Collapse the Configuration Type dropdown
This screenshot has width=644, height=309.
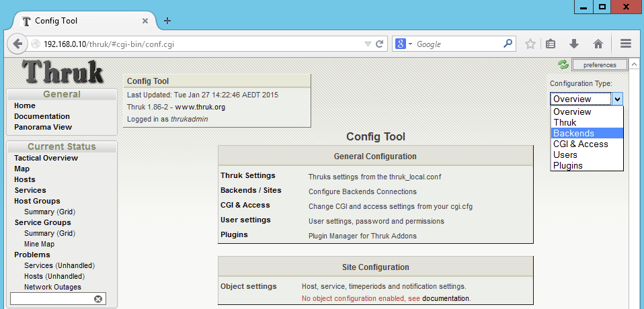click(617, 99)
